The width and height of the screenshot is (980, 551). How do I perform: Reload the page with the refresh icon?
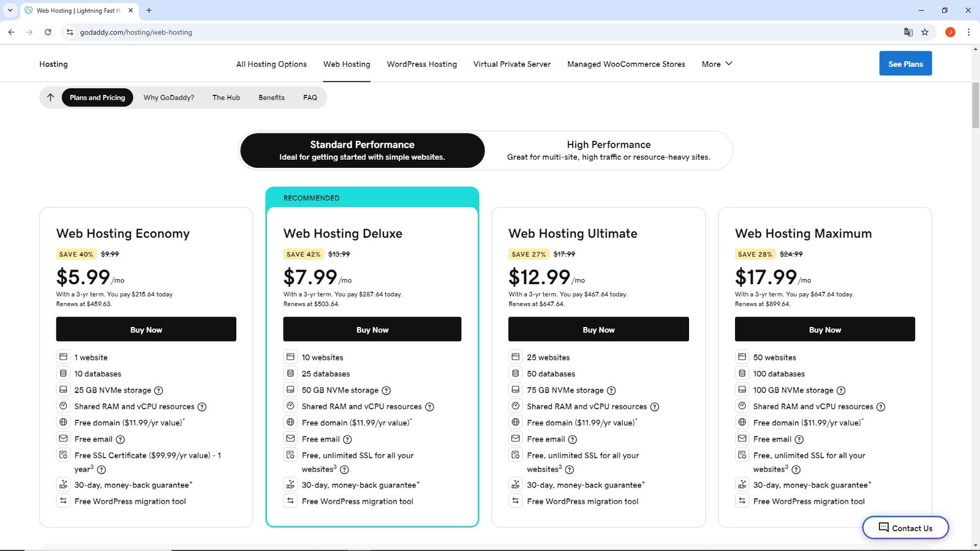(48, 32)
